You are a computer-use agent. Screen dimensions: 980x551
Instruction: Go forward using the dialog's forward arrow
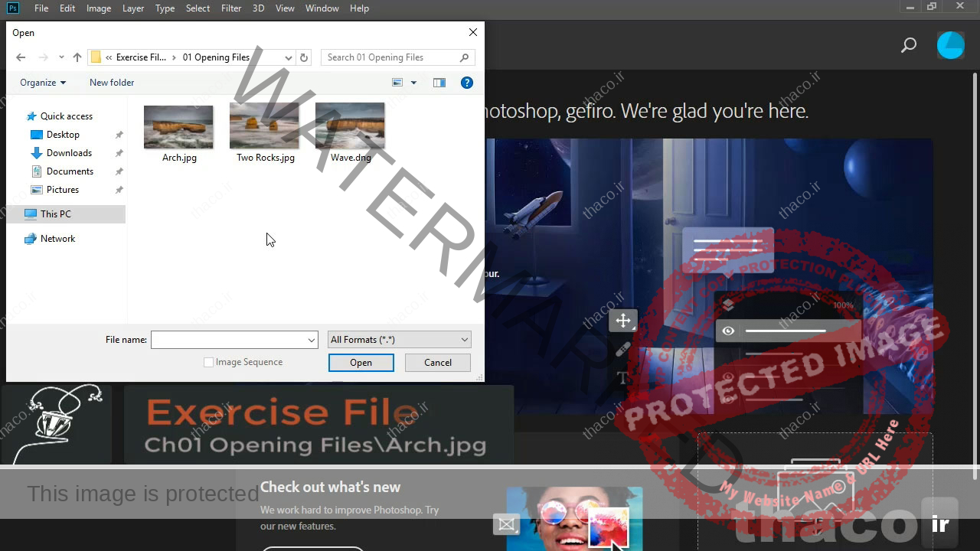[x=43, y=57]
